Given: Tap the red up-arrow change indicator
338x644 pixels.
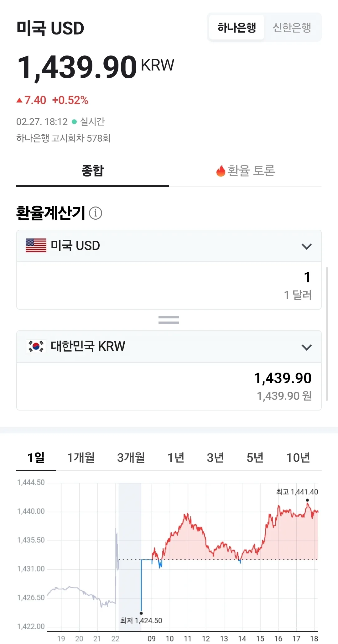Looking at the screenshot, I should pos(19,100).
